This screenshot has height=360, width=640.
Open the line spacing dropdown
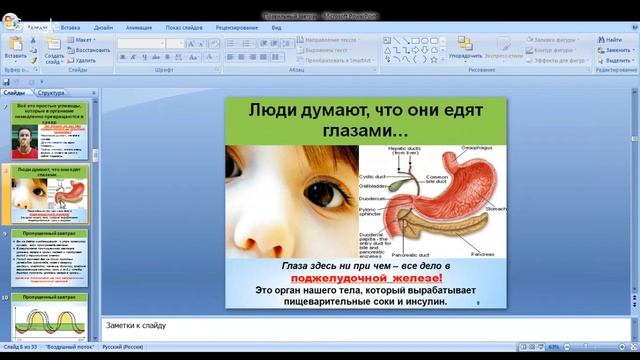point(287,44)
